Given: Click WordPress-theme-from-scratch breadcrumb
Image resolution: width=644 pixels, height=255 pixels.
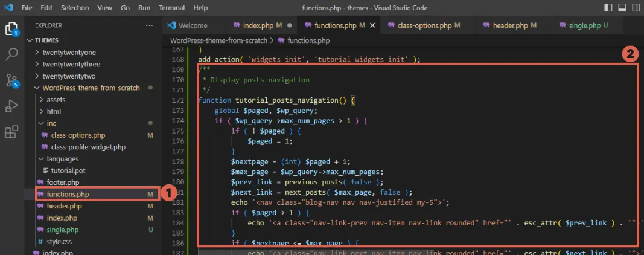Looking at the screenshot, I should [218, 40].
